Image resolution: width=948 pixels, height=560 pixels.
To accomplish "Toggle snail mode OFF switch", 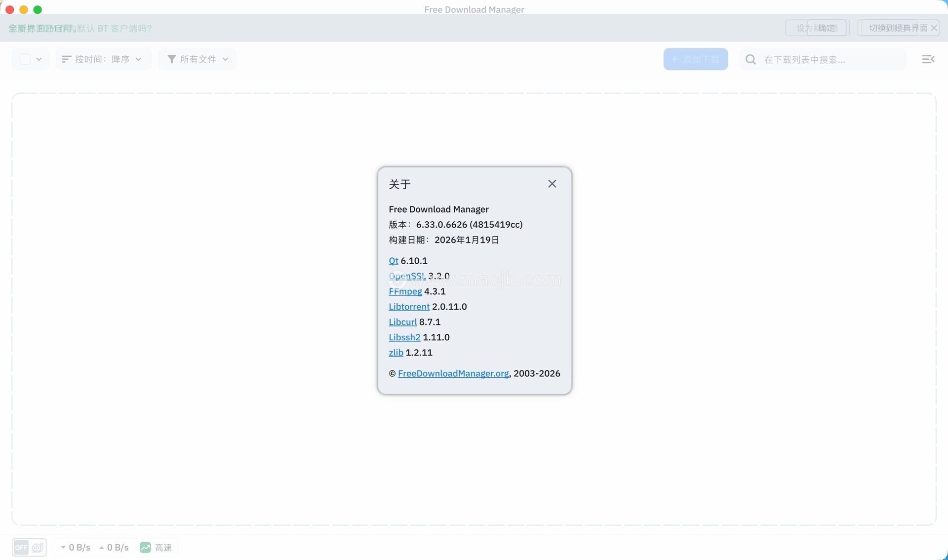I will coord(21,548).
